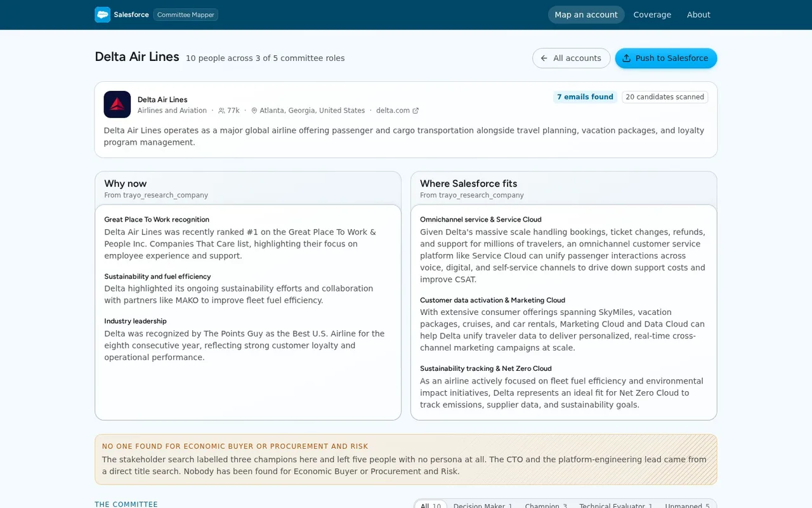Open the Map an account tab

tap(586, 15)
